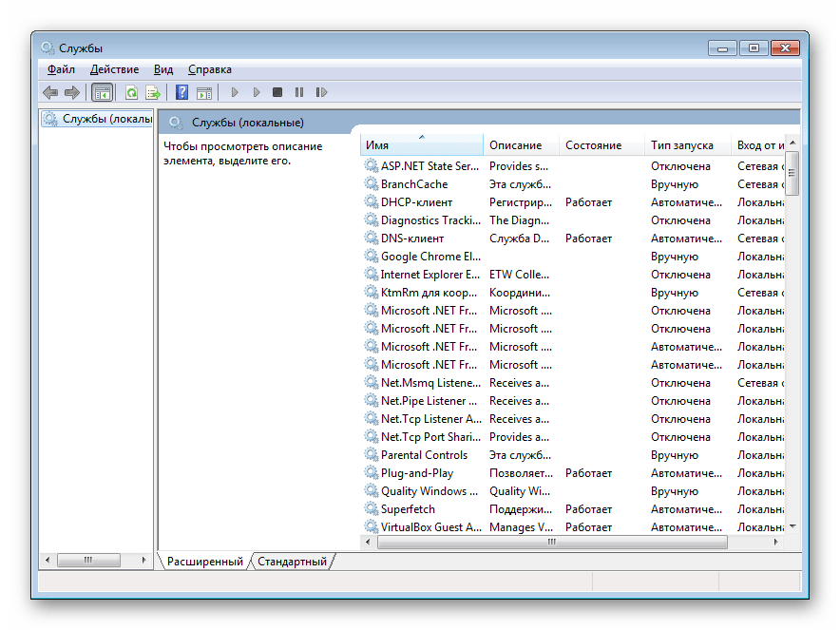Switch to the Стандартный tab
Viewport: 840px width, 630px height.
coord(292,562)
